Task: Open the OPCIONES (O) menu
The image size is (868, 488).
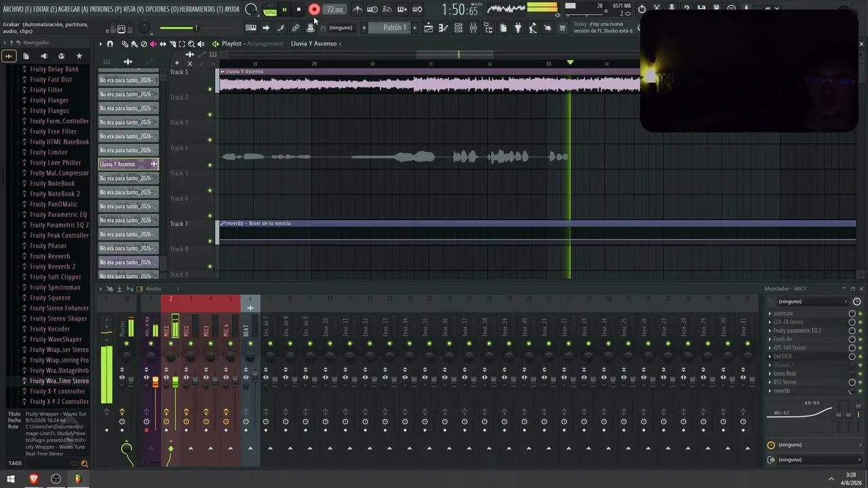Action: pyautogui.click(x=162, y=9)
